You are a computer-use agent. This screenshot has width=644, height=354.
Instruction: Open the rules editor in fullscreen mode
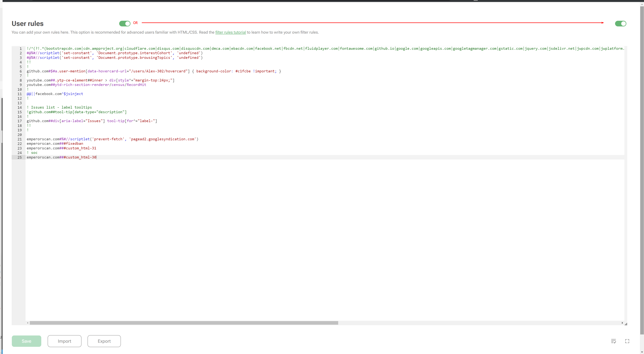click(627, 341)
